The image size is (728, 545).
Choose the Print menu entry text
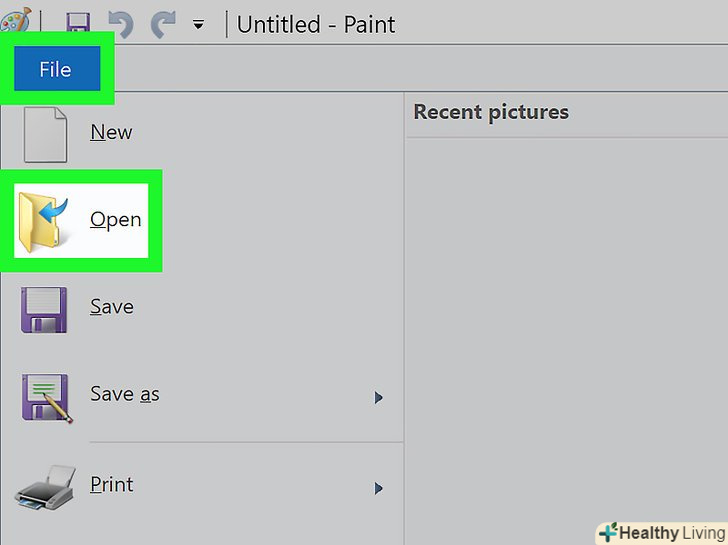coord(111,484)
